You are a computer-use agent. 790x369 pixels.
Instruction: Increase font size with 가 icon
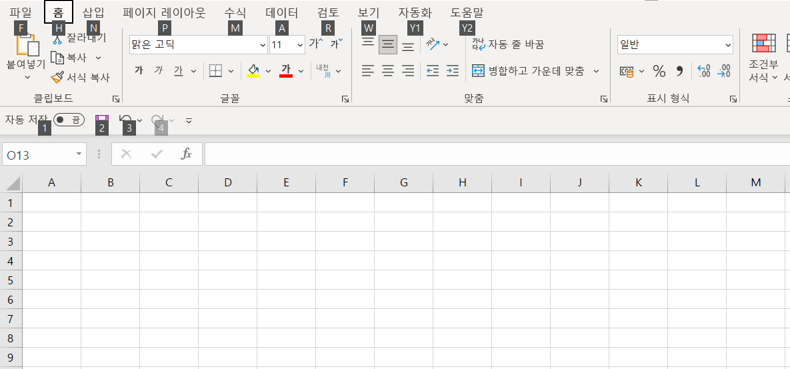tap(316, 44)
